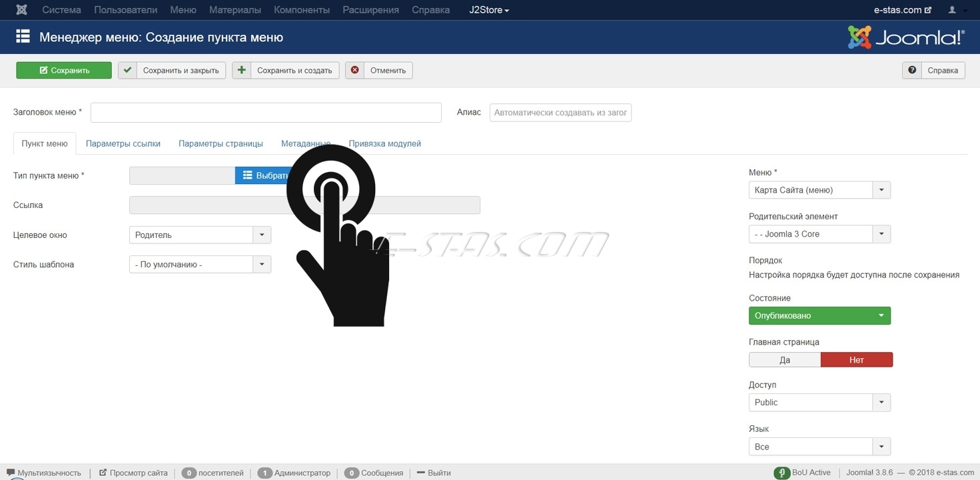Open the Меню 'Карта Сайта' dropdown

tap(819, 190)
